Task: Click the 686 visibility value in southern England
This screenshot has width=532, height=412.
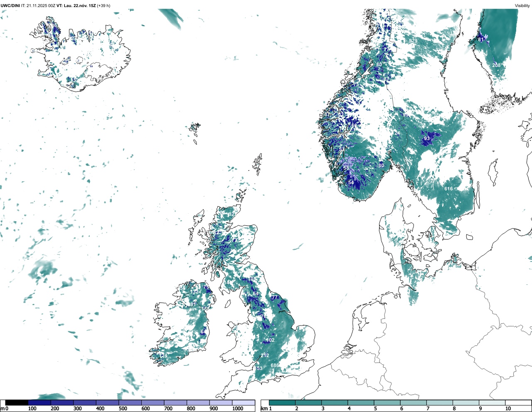Action: [275, 365]
